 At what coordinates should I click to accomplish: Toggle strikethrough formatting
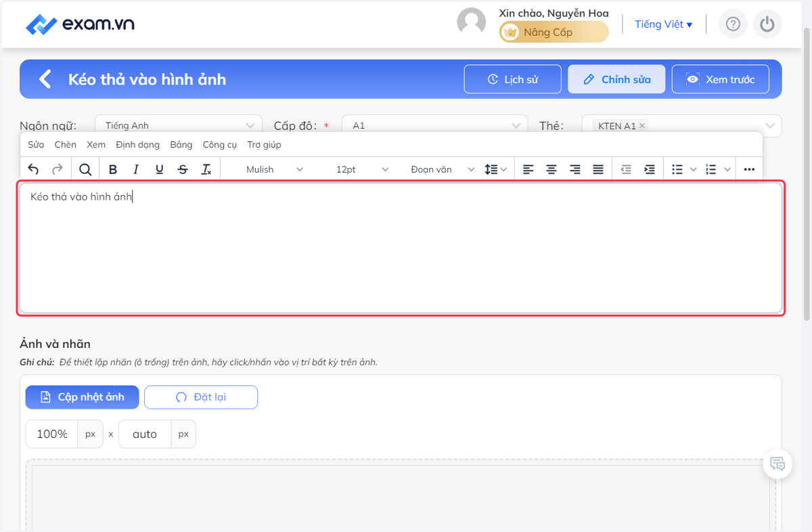[x=183, y=169]
